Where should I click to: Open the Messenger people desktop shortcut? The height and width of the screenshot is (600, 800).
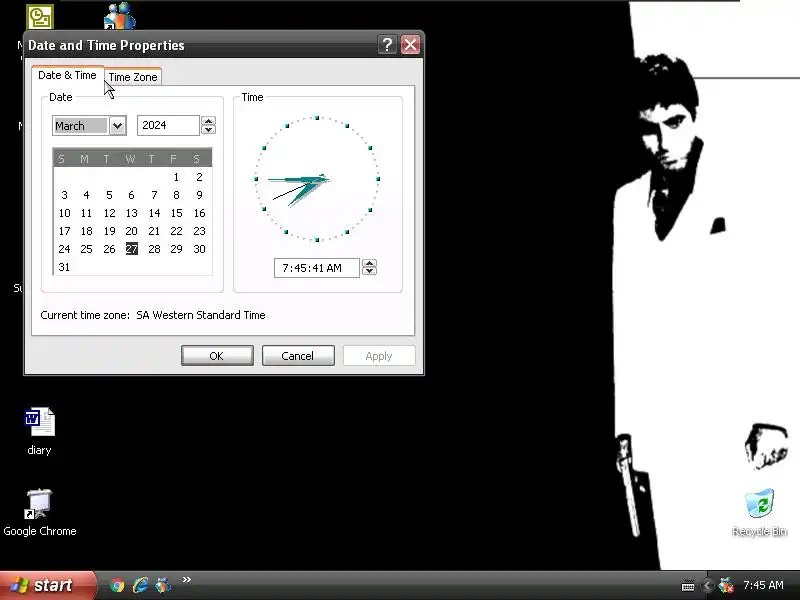[x=120, y=16]
